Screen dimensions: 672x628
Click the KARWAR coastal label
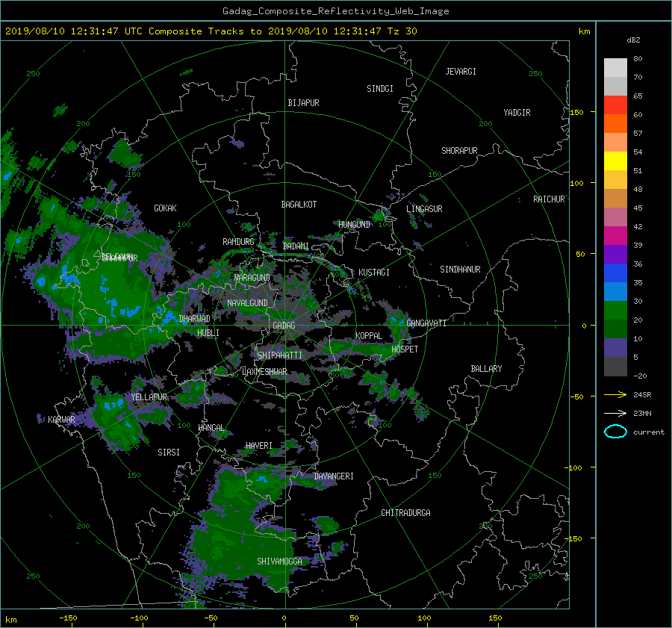pyautogui.click(x=61, y=420)
